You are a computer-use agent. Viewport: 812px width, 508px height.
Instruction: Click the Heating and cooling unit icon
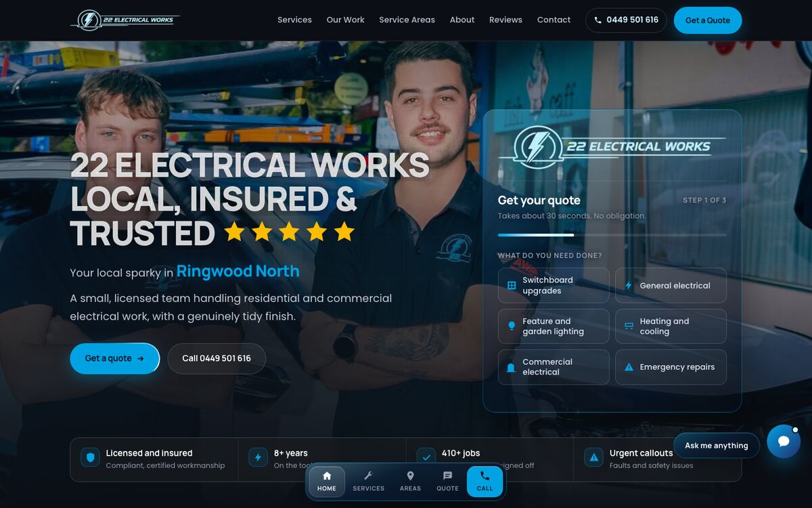629,326
